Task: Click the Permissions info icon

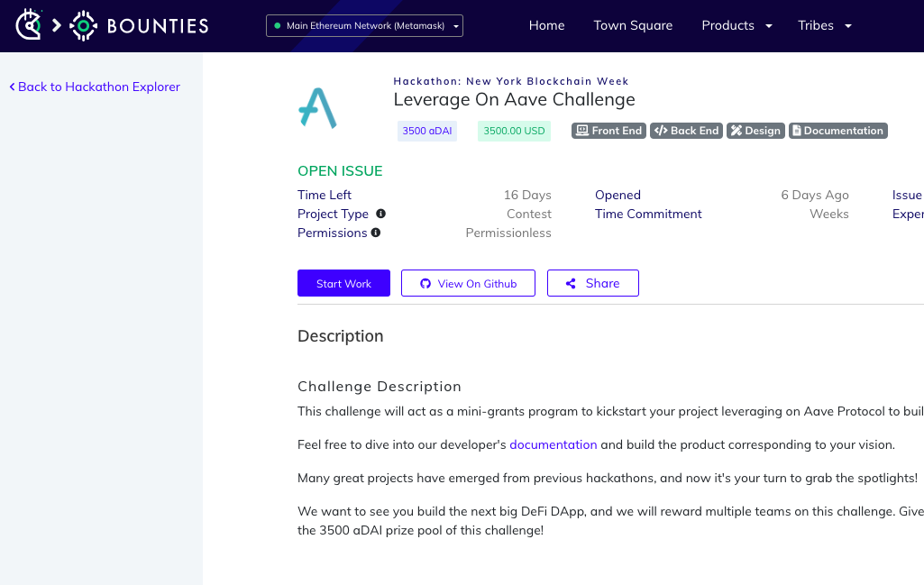Action: [375, 233]
